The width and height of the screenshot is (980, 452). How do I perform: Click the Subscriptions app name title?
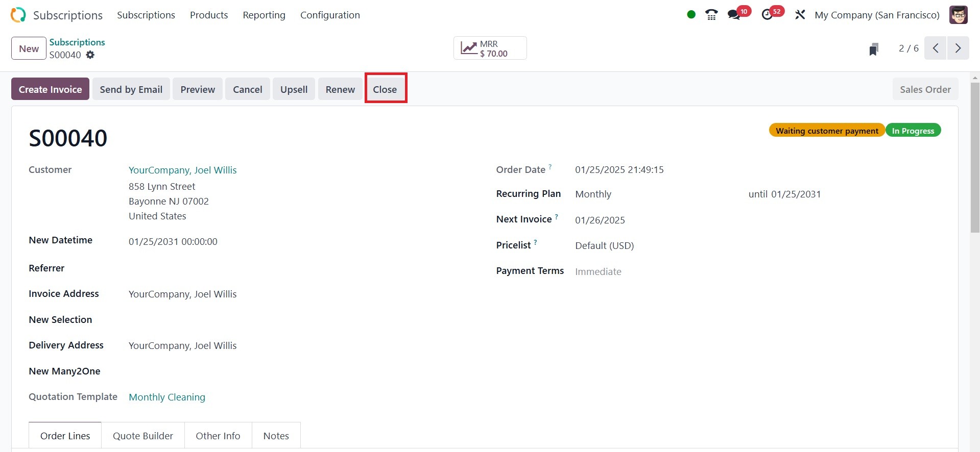(x=68, y=15)
